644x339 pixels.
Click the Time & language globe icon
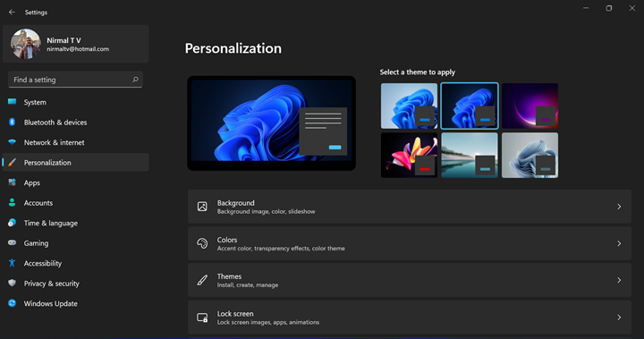pyautogui.click(x=12, y=223)
